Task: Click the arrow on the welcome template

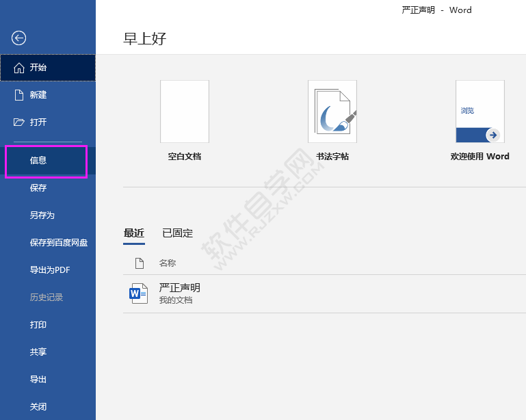Action: (x=493, y=135)
